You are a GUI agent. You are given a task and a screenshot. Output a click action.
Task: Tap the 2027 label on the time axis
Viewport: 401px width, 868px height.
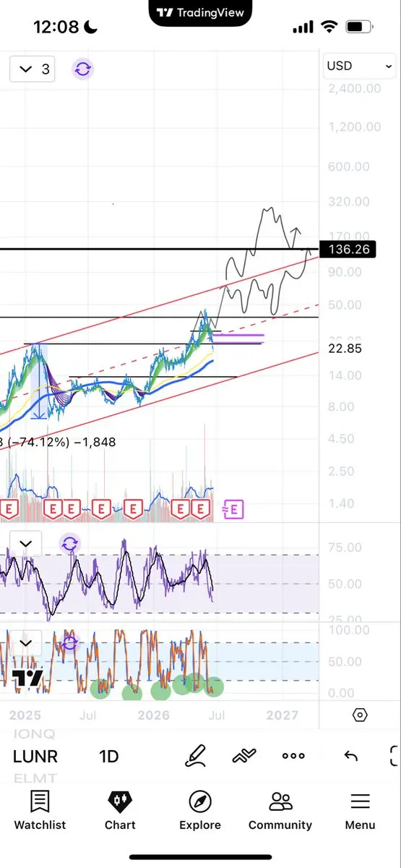tap(282, 715)
